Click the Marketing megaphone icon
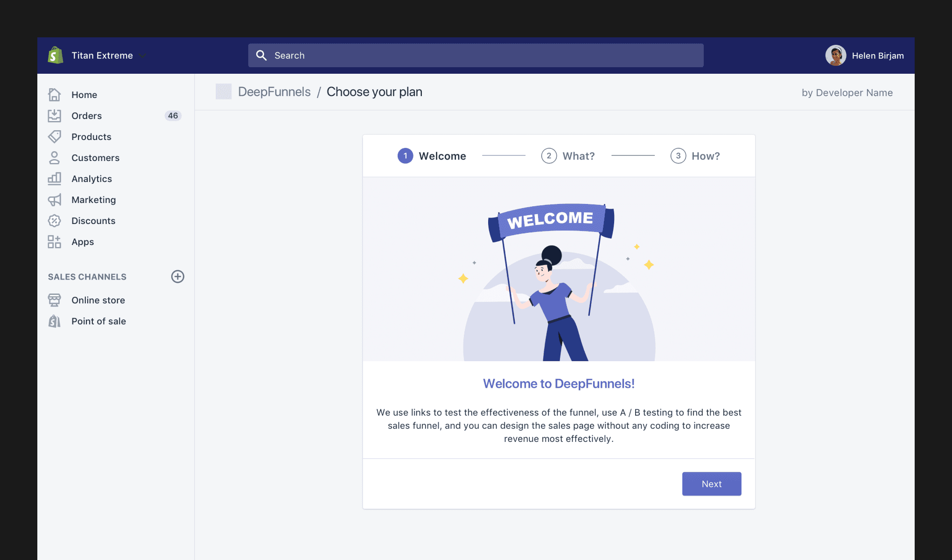 (x=55, y=200)
